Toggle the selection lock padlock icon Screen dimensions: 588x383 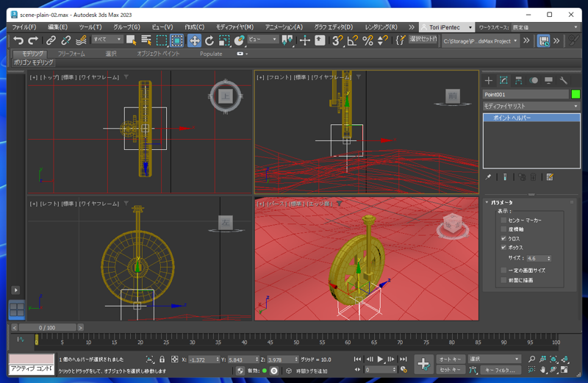pyautogui.click(x=162, y=359)
